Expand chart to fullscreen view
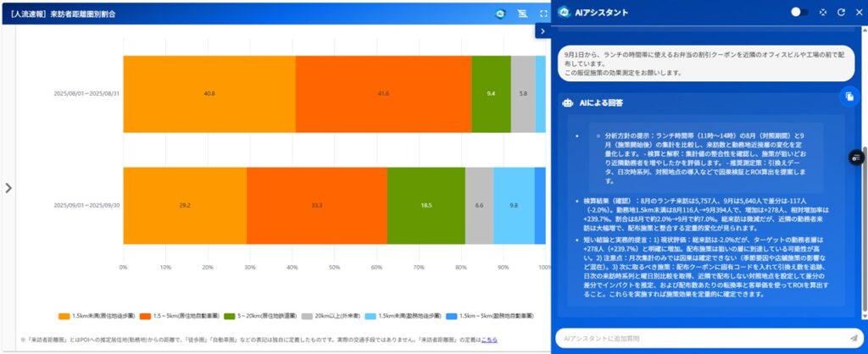This screenshot has width=868, height=354. point(543,14)
